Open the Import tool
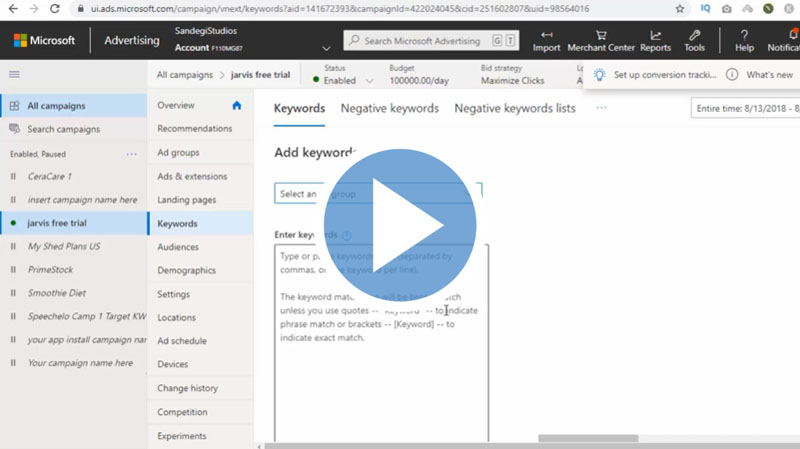 (x=546, y=41)
